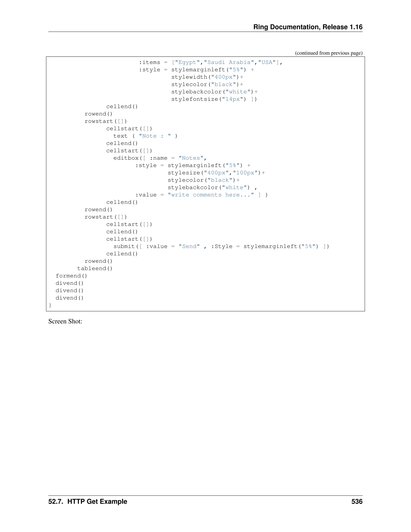Viewport: 411px width, 532px height.
Task: Click the text "Note : " line
Action: click(145, 136)
